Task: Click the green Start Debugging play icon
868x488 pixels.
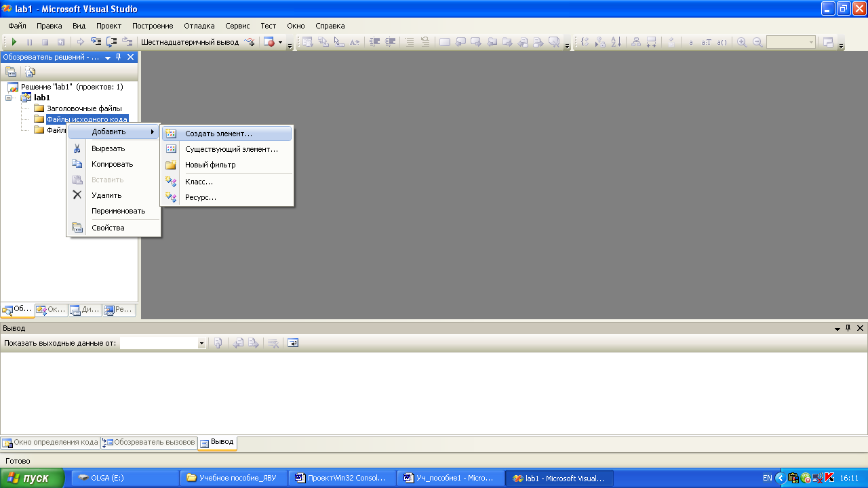Action: (14, 42)
